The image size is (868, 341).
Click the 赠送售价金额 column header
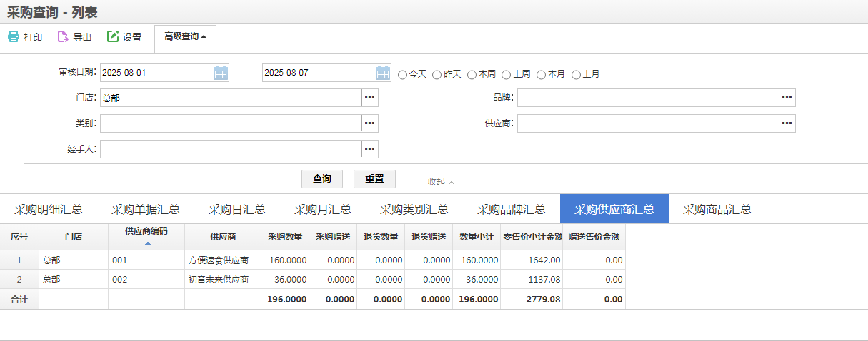coord(594,237)
